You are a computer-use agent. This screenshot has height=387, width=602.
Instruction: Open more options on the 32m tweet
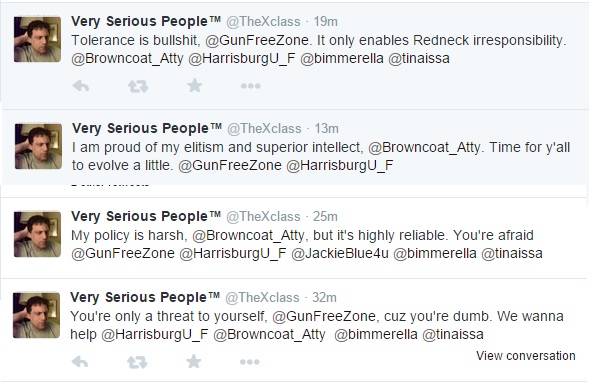(250, 362)
